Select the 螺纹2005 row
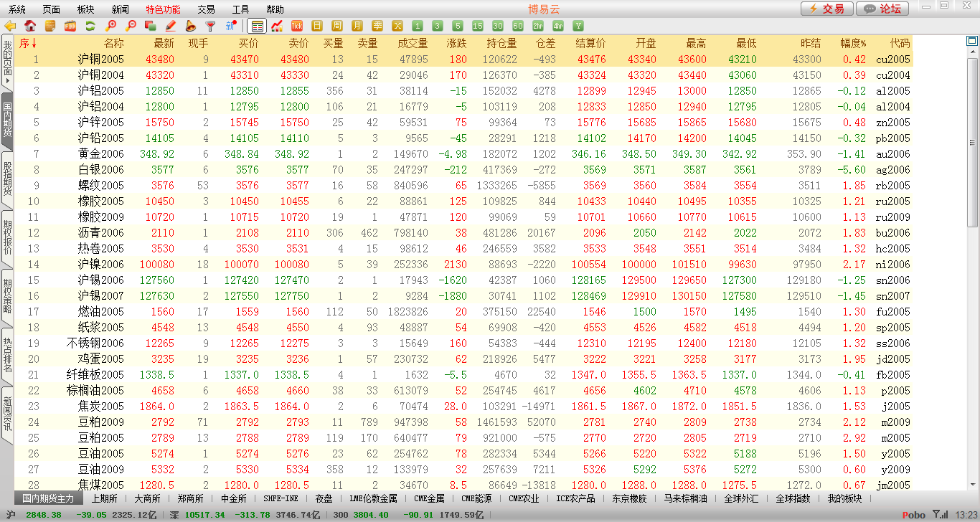Viewport: 980px width, 522px height. [464, 186]
